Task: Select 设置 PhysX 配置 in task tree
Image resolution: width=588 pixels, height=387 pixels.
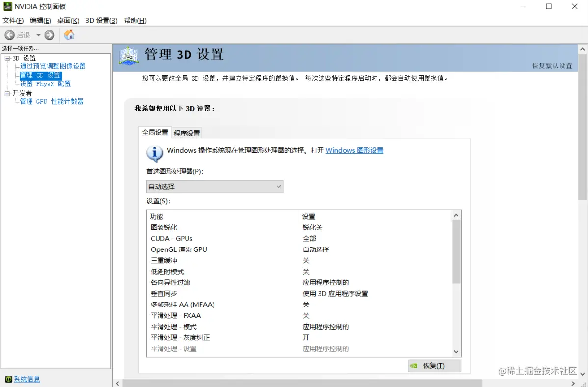Action: (x=45, y=83)
